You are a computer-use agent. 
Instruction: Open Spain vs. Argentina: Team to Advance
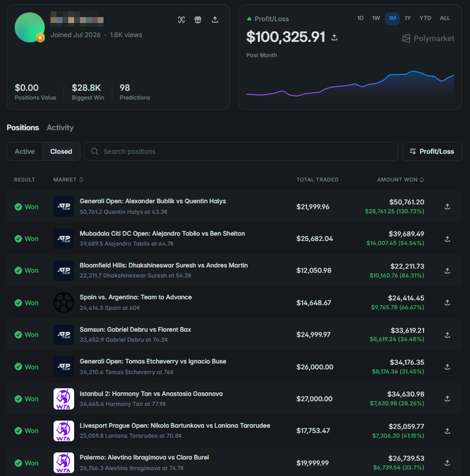click(x=136, y=297)
